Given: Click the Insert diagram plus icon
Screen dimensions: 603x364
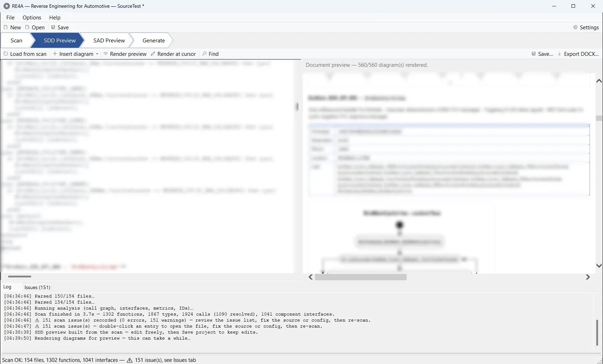Looking at the screenshot, I should click(55, 54).
